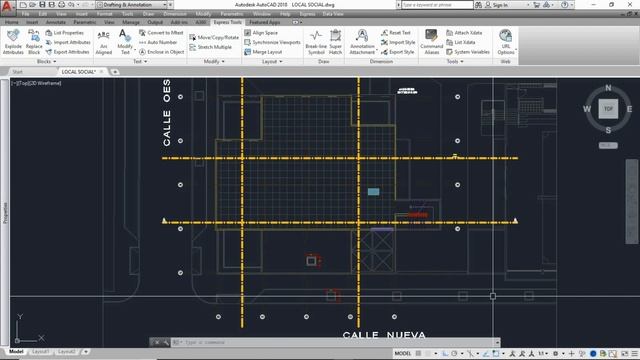This screenshot has width=640, height=360.
Task: Click the Explode Attributes tool
Action: tap(13, 42)
